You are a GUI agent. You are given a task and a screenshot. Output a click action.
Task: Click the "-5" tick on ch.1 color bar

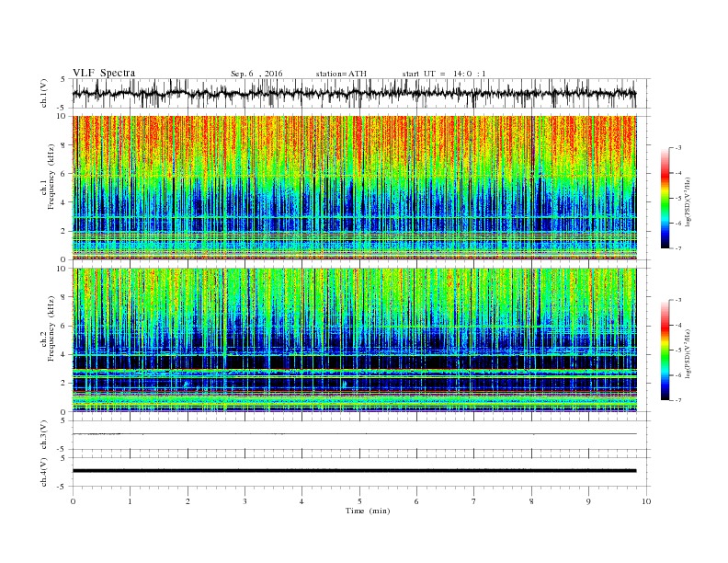click(x=677, y=199)
